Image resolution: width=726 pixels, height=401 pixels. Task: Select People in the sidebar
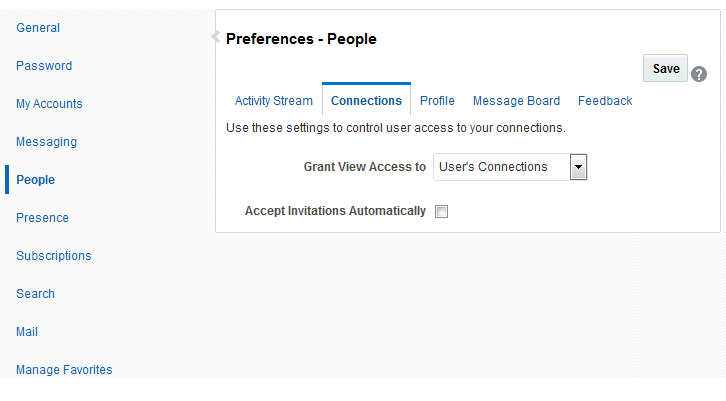[36, 180]
